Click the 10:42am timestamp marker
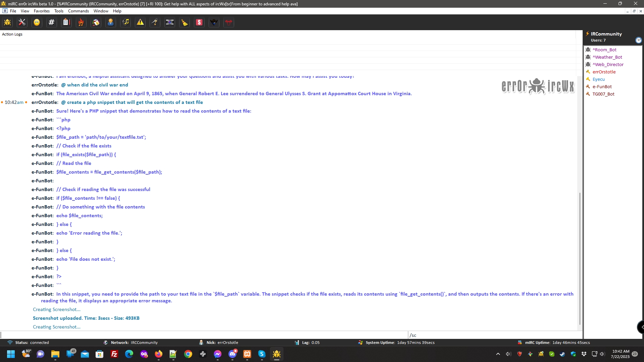Image resolution: width=644 pixels, height=362 pixels. [x=14, y=102]
